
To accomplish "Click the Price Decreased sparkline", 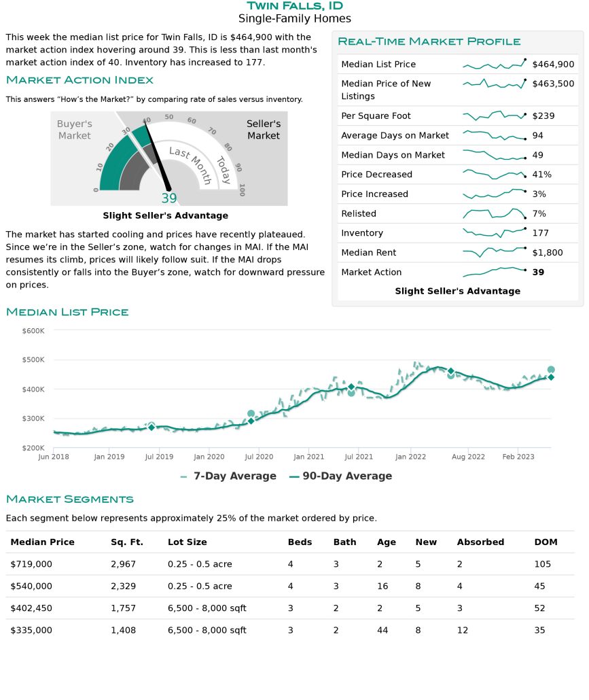I will pyautogui.click(x=494, y=174).
